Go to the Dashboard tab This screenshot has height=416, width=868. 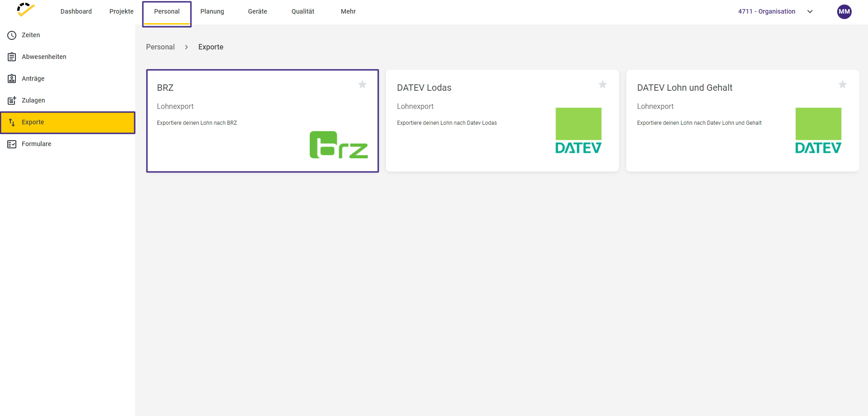click(x=76, y=12)
